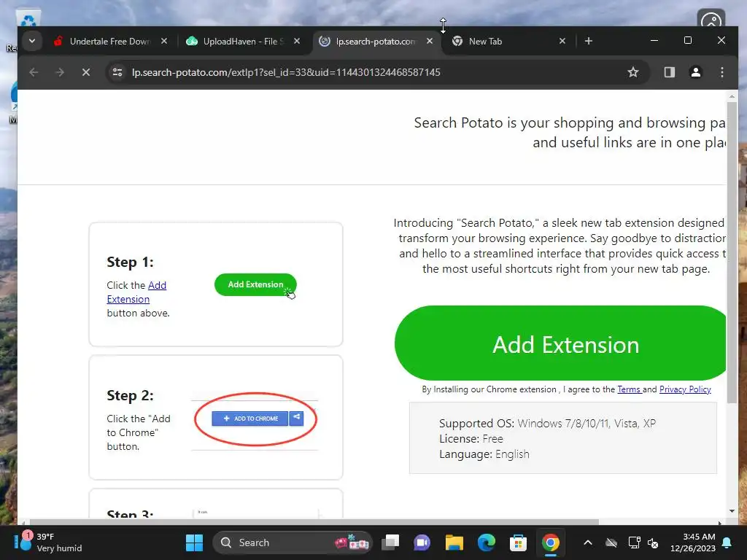Open the network status tray icon
747x560 pixels.
[x=634, y=542]
